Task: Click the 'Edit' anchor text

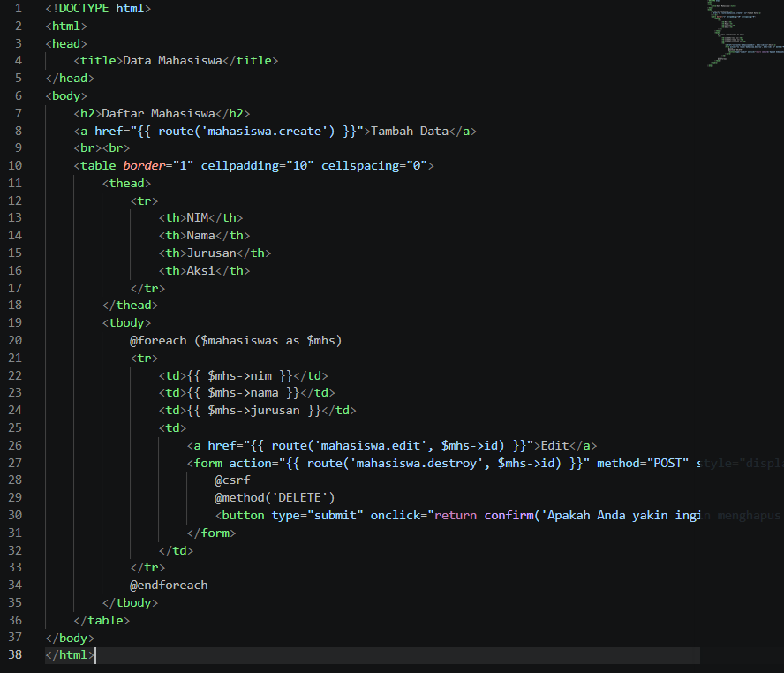Action: (x=555, y=445)
